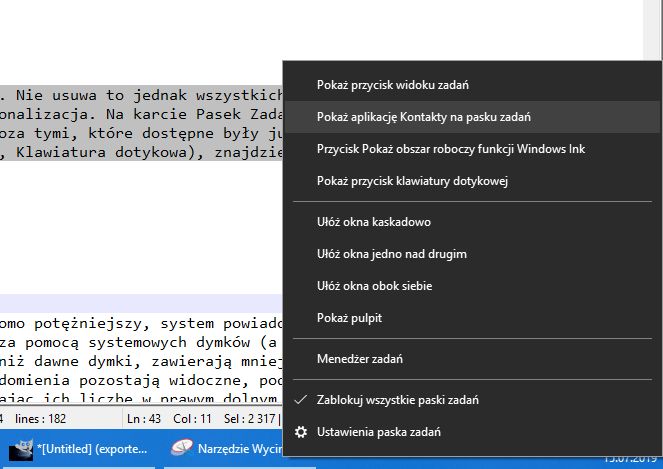Click 'Przycisk Pokaż obszar roboczy funkcji Windows Ink'

(472, 149)
